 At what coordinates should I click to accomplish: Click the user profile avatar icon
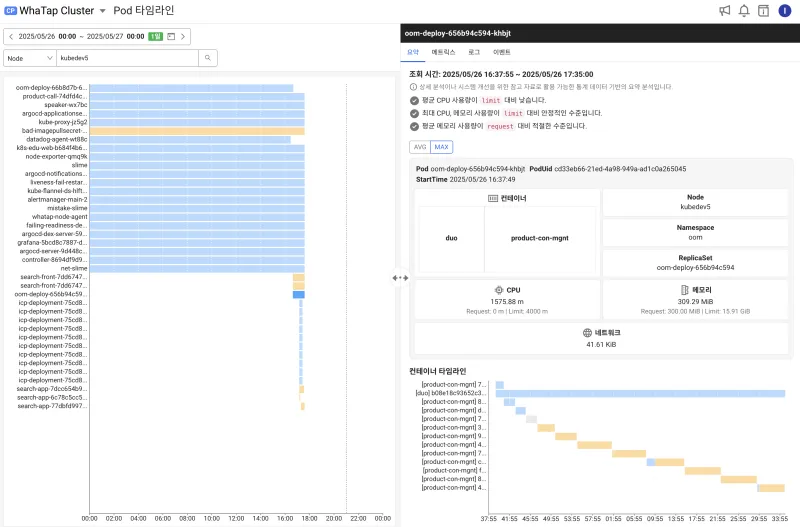pos(785,11)
